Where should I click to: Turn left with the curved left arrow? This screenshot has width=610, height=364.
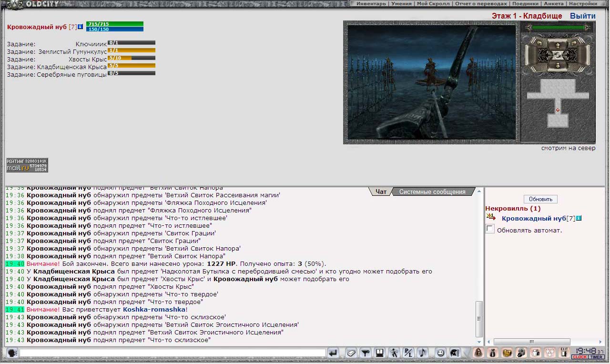(x=539, y=43)
